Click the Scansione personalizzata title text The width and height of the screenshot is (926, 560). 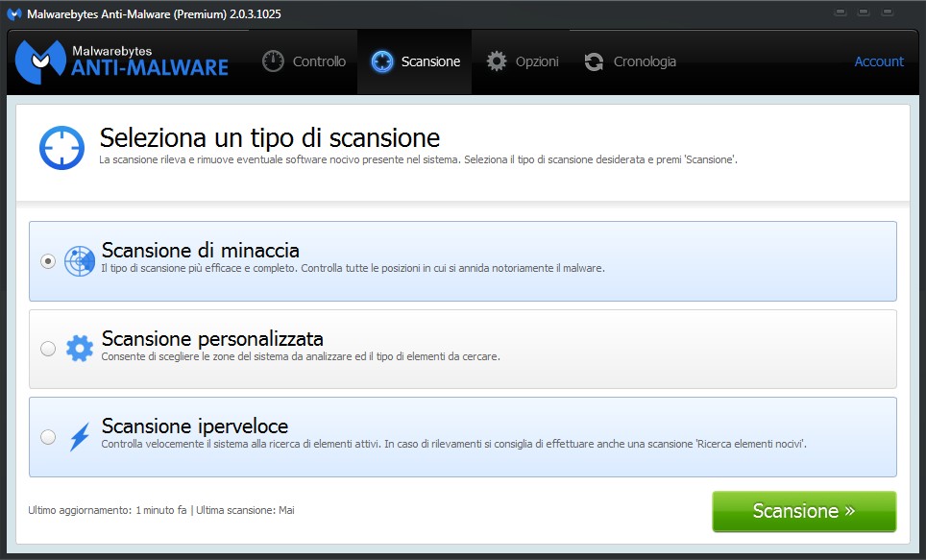[212, 338]
